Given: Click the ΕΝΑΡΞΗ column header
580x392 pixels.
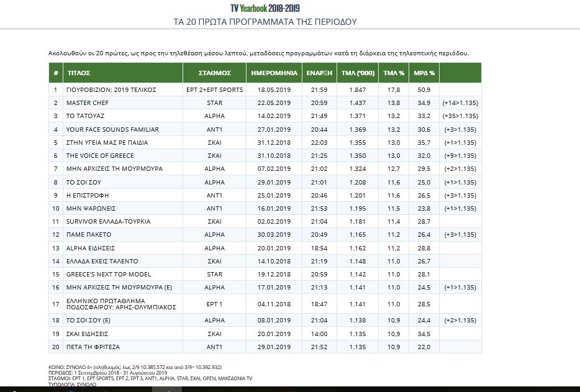Looking at the screenshot, I should coord(320,73).
